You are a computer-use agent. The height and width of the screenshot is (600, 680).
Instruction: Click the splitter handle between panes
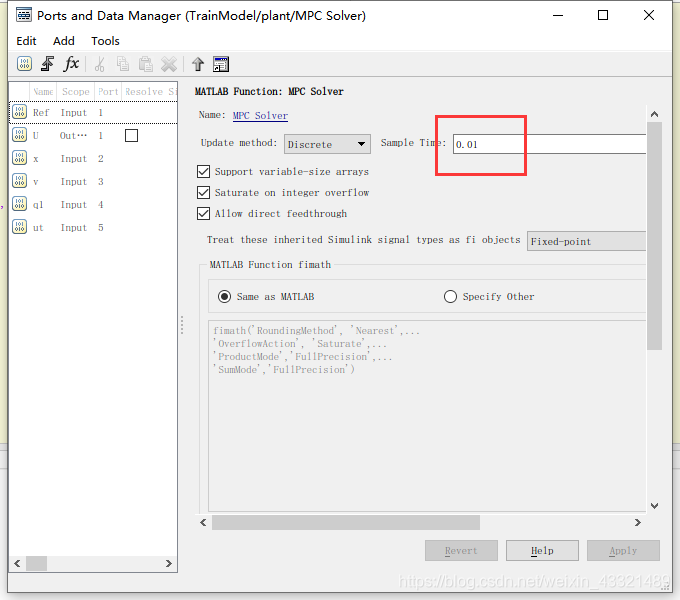pyautogui.click(x=182, y=325)
